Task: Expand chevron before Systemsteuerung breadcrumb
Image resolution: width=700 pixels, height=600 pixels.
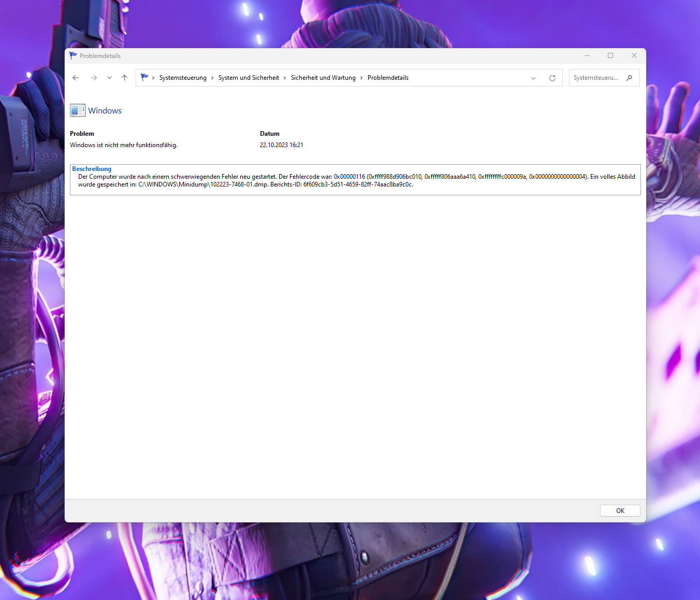Action: coord(153,78)
